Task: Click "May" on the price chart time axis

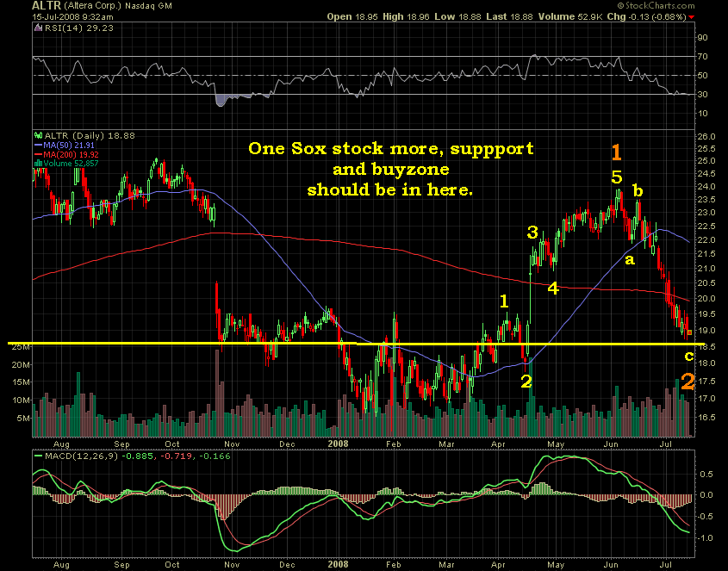Action: coord(556,444)
